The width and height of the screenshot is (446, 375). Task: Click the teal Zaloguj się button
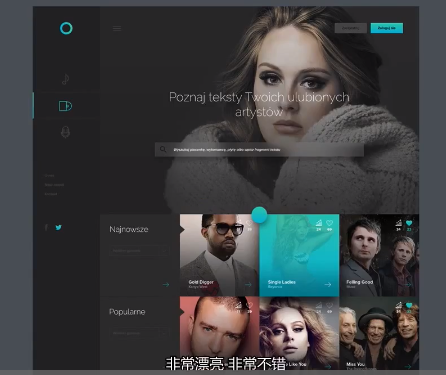click(387, 28)
